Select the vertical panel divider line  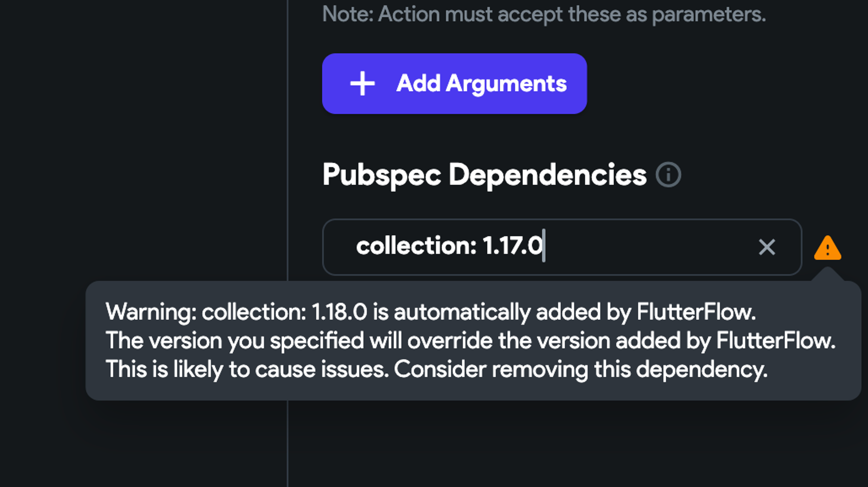287,139
